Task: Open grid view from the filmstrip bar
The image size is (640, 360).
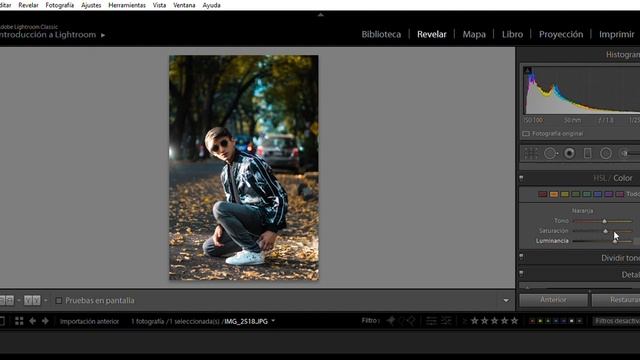Action: [19, 321]
